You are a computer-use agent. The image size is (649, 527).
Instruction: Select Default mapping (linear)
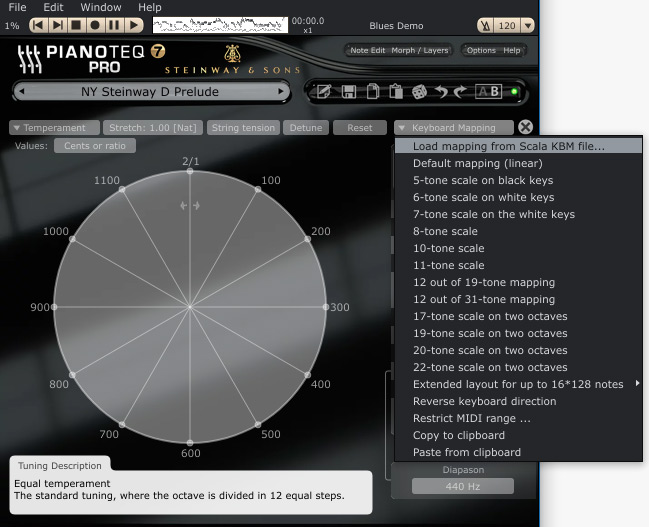(x=519, y=163)
